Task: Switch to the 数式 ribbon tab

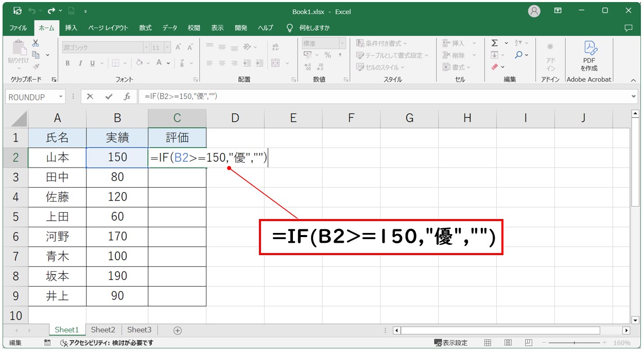Action: point(145,28)
